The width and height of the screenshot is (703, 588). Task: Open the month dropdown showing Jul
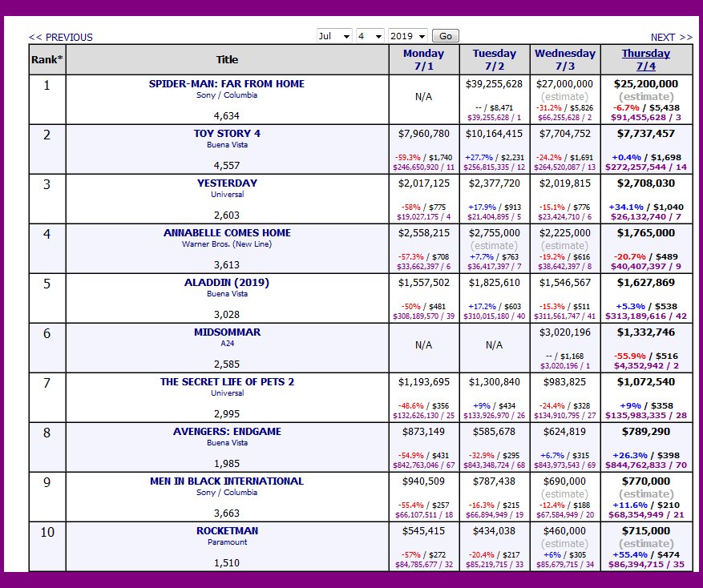pos(334,36)
